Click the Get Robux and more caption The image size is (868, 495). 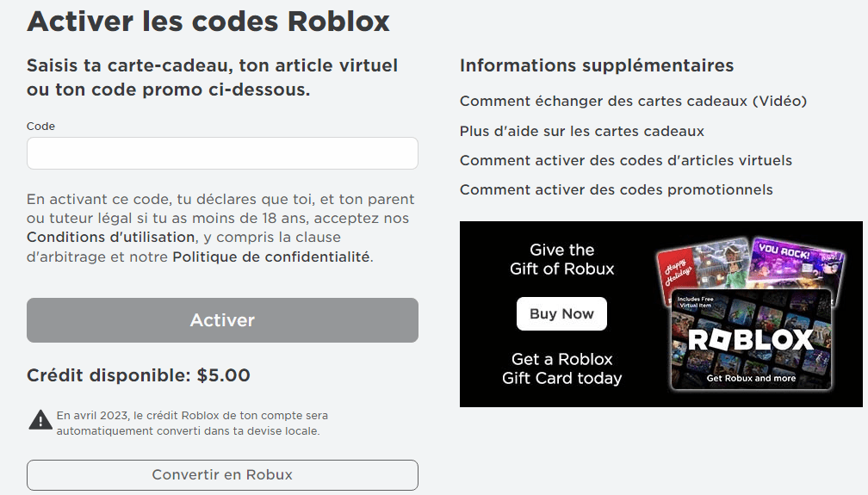tap(751, 378)
